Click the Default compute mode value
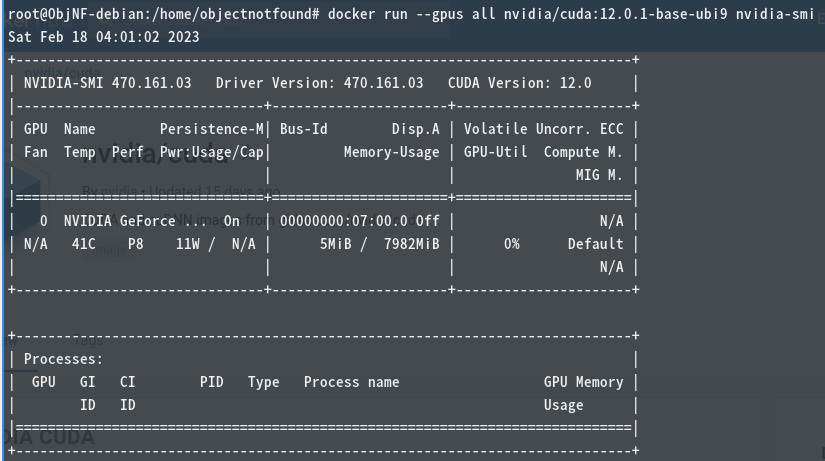 point(596,244)
